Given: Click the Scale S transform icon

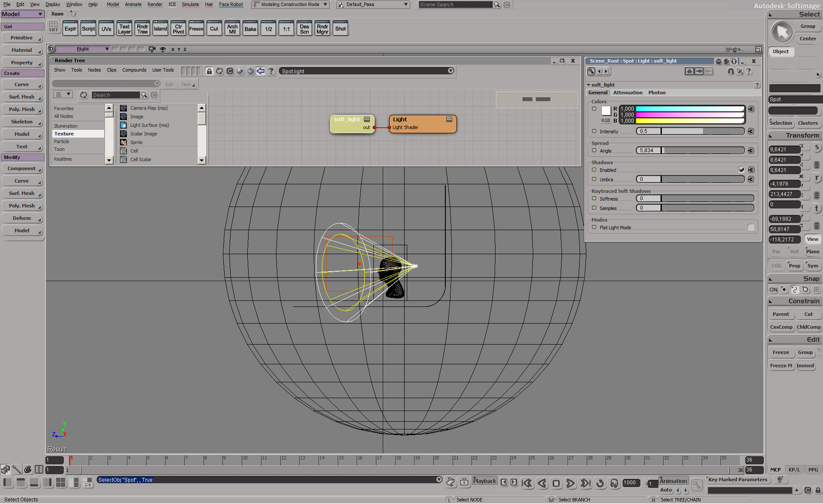Looking at the screenshot, I should (x=817, y=148).
